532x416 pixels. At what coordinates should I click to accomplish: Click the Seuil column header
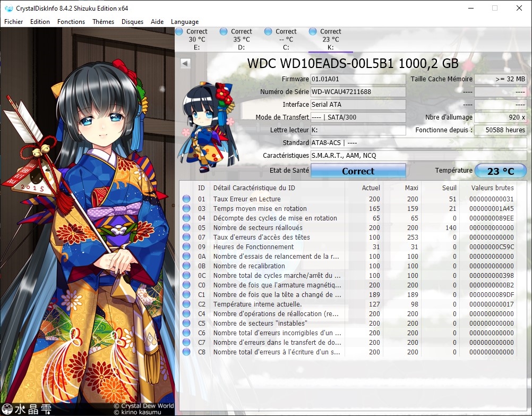point(449,188)
